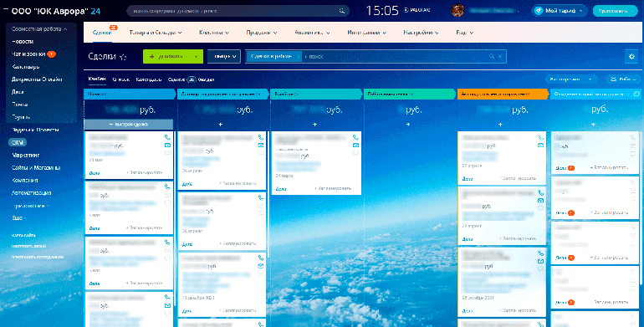Click the envelope icon on the first deal card
The image size is (644, 327).
[167, 145]
